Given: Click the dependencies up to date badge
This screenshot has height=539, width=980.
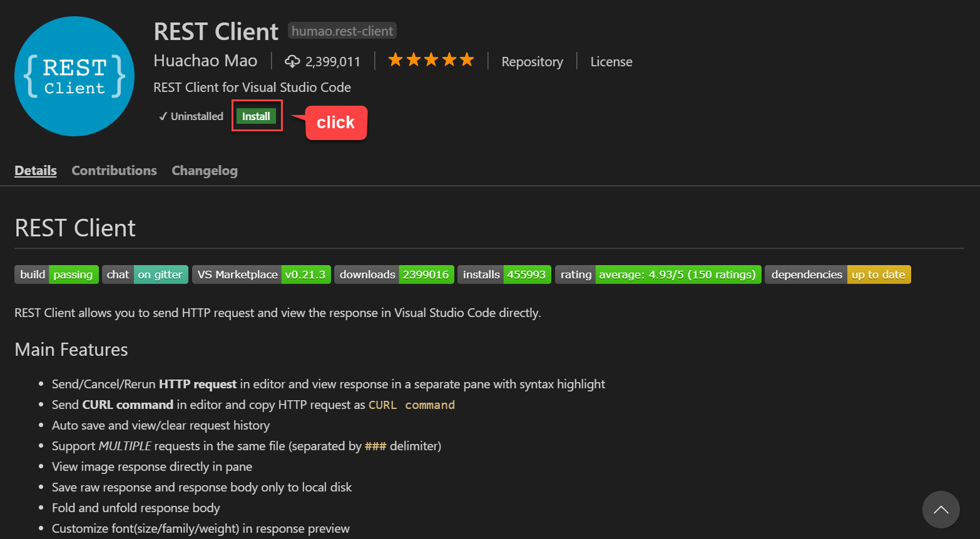Looking at the screenshot, I should coord(837,274).
